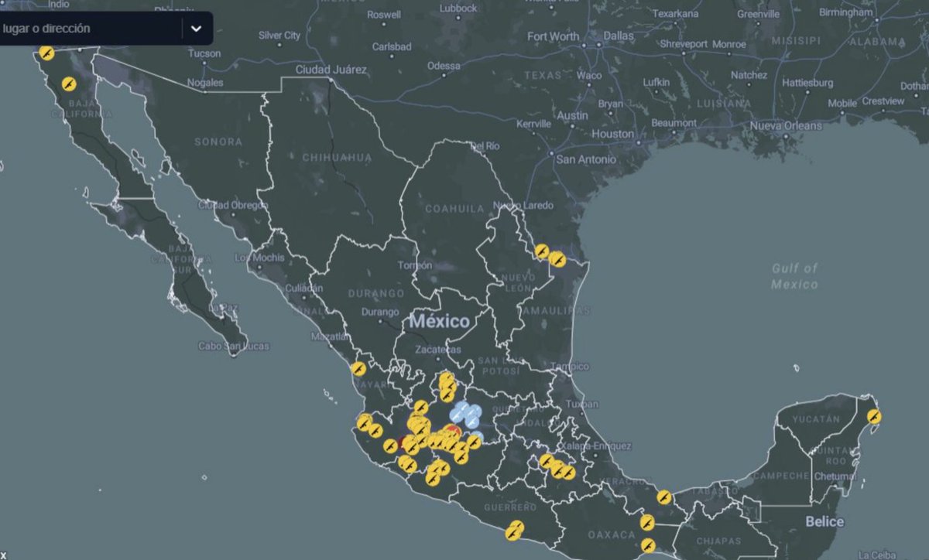Click the 'TEXAS' state label
The width and height of the screenshot is (929, 560).
[x=543, y=76]
